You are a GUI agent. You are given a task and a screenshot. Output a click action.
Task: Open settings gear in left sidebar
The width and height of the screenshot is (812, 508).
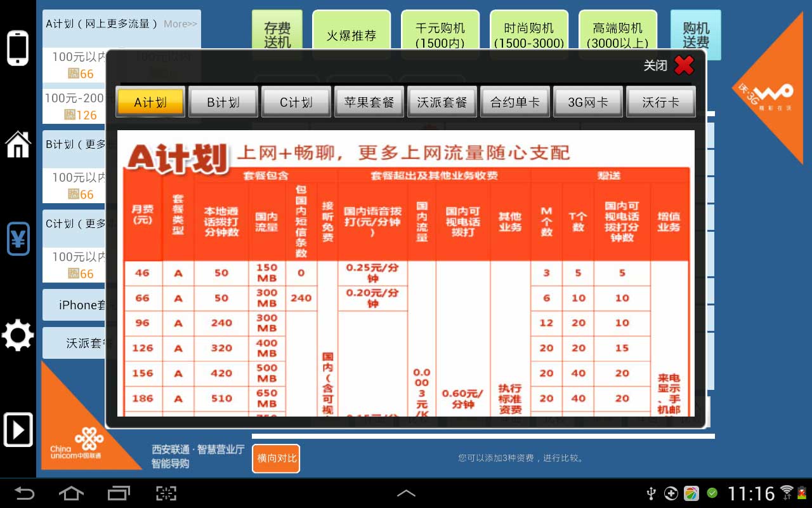18,335
